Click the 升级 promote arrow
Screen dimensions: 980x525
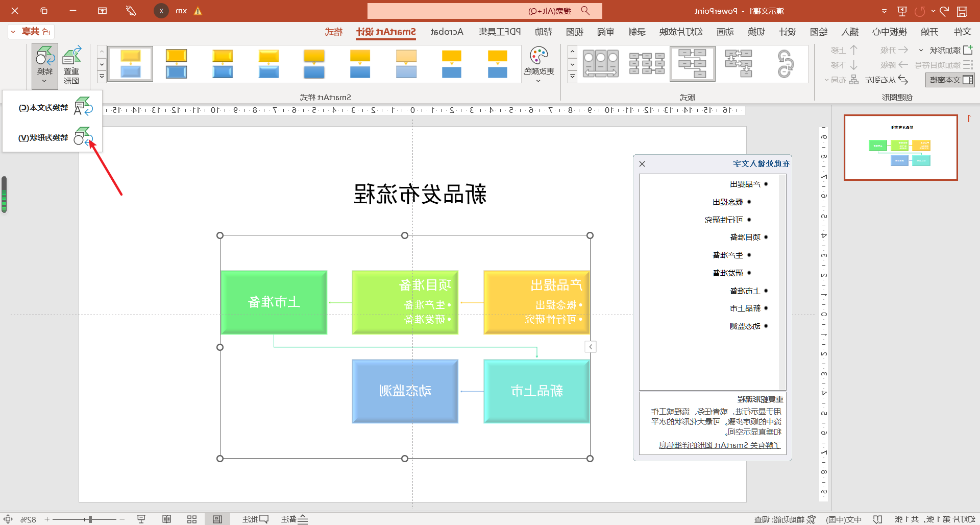pyautogui.click(x=903, y=50)
